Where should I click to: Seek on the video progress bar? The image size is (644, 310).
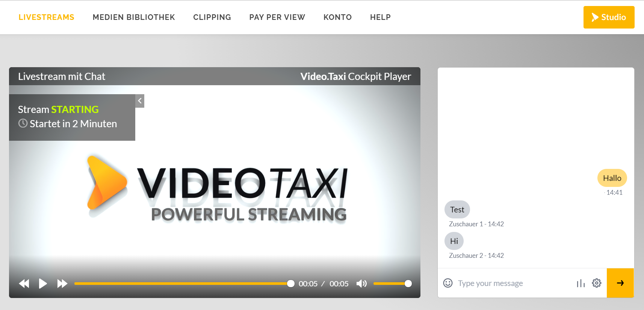click(x=184, y=284)
